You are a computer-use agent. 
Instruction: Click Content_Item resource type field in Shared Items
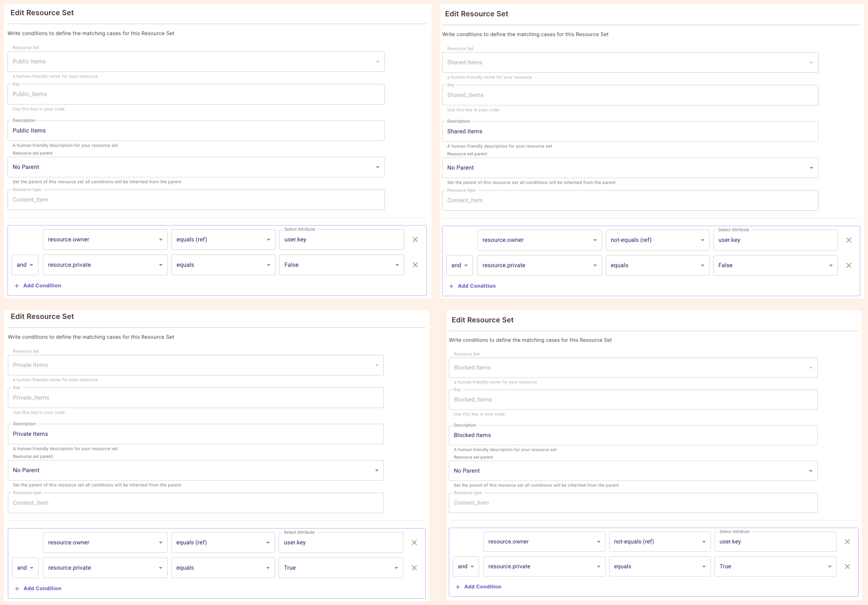tap(630, 200)
